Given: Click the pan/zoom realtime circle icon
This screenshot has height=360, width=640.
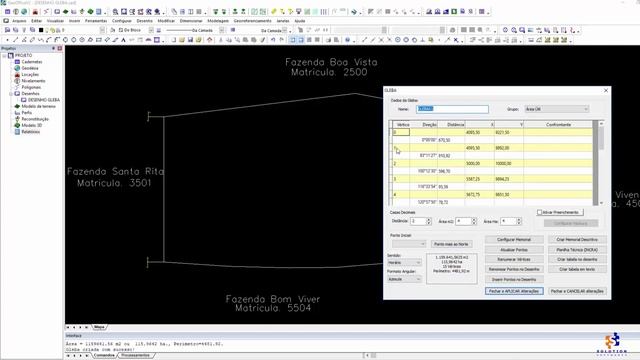Looking at the screenshot, I should 505,30.
